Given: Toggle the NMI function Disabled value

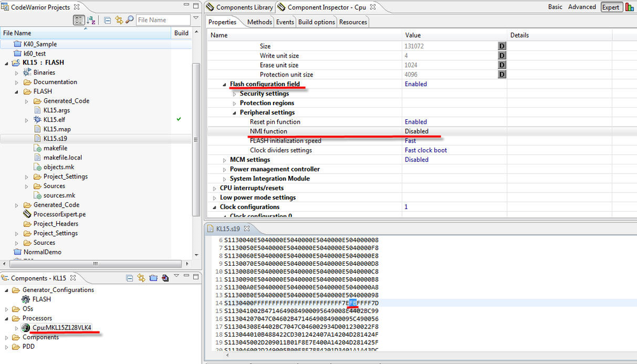Looking at the screenshot, I should tap(416, 131).
